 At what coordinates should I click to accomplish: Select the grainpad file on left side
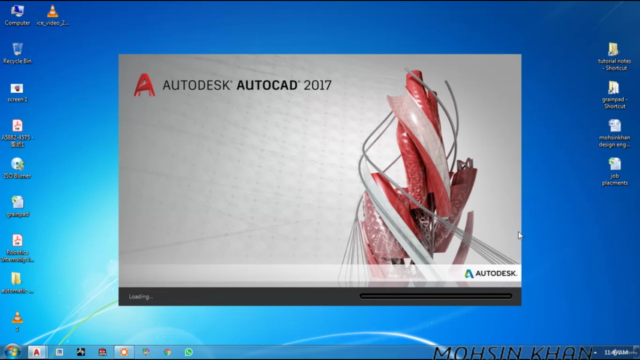(17, 207)
